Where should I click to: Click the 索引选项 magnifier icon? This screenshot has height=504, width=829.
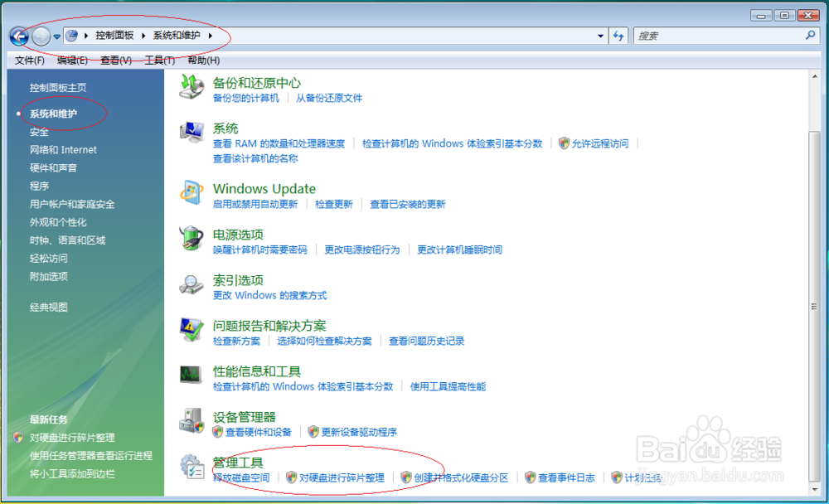(191, 284)
